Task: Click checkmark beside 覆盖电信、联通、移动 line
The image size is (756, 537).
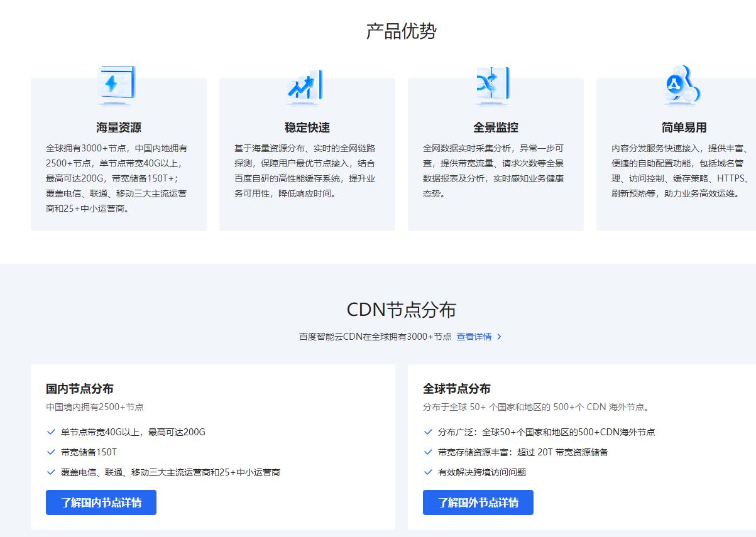Action: tap(51, 472)
